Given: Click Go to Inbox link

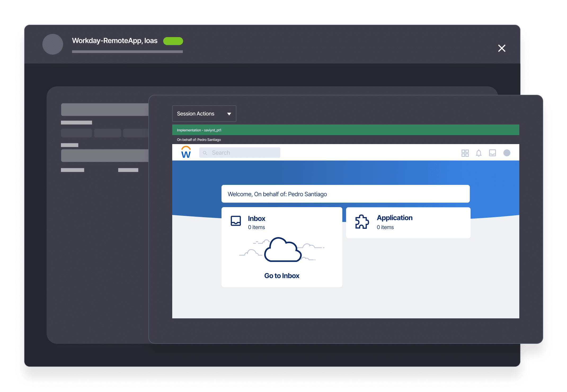Looking at the screenshot, I should (x=282, y=276).
